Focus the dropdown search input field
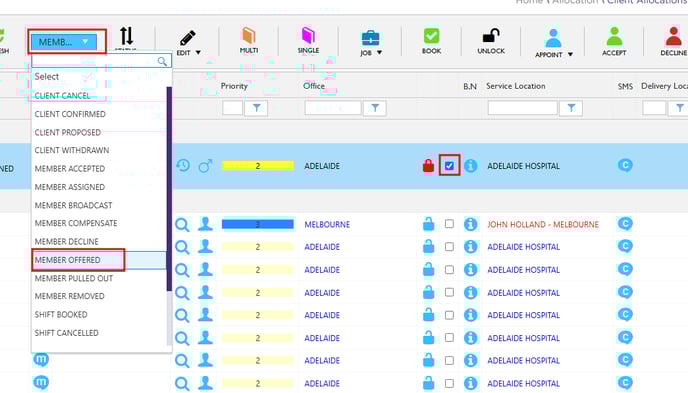Viewport: 688px width, 393px height. 94,61
